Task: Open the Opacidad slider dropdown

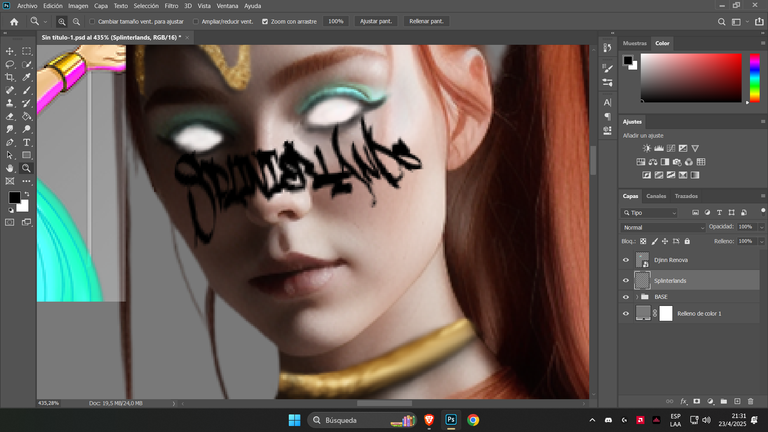Action: click(761, 227)
